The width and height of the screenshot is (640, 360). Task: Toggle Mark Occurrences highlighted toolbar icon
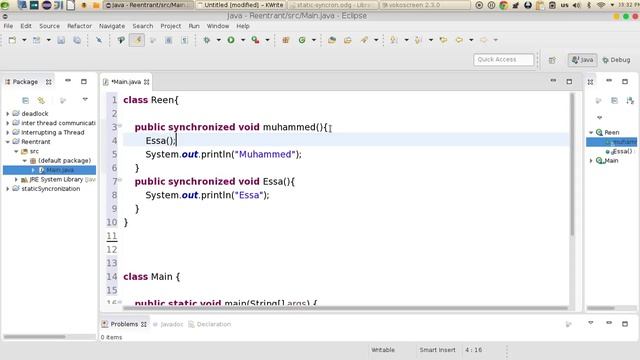tap(137, 40)
